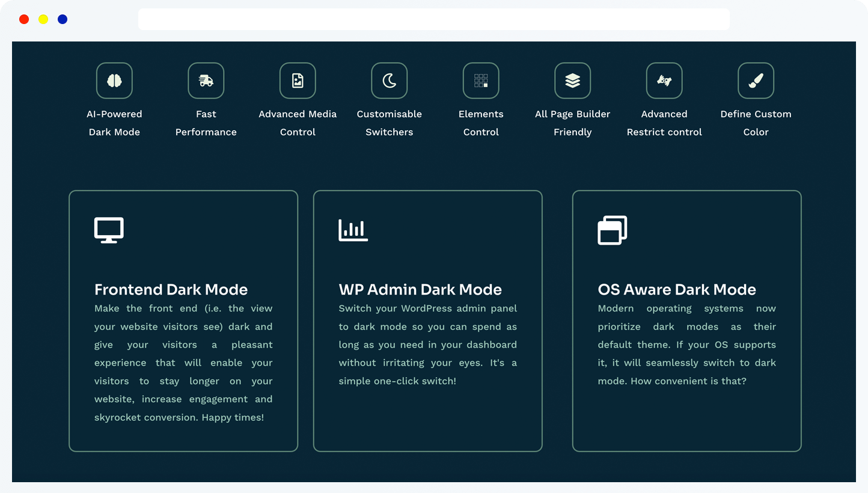This screenshot has width=868, height=493.
Task: Click the Fast Performance truck icon
Action: coord(206,81)
